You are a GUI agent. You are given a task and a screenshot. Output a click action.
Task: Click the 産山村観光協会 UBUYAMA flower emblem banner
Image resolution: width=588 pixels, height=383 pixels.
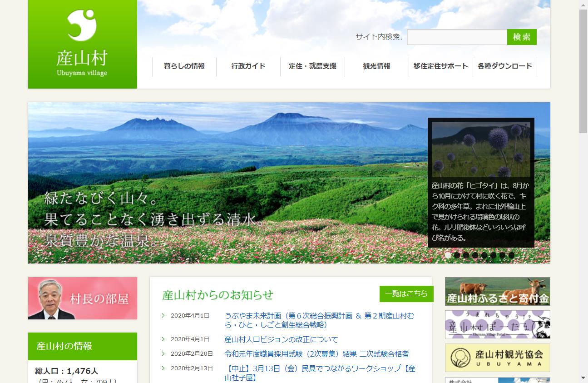497,358
